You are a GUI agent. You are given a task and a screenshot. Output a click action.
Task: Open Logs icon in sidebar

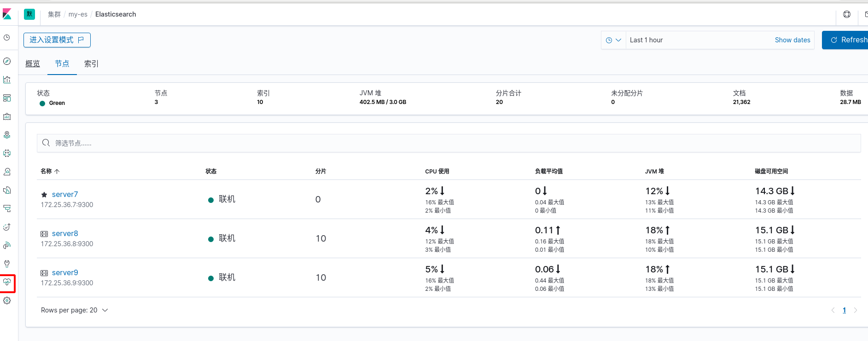tap(7, 190)
